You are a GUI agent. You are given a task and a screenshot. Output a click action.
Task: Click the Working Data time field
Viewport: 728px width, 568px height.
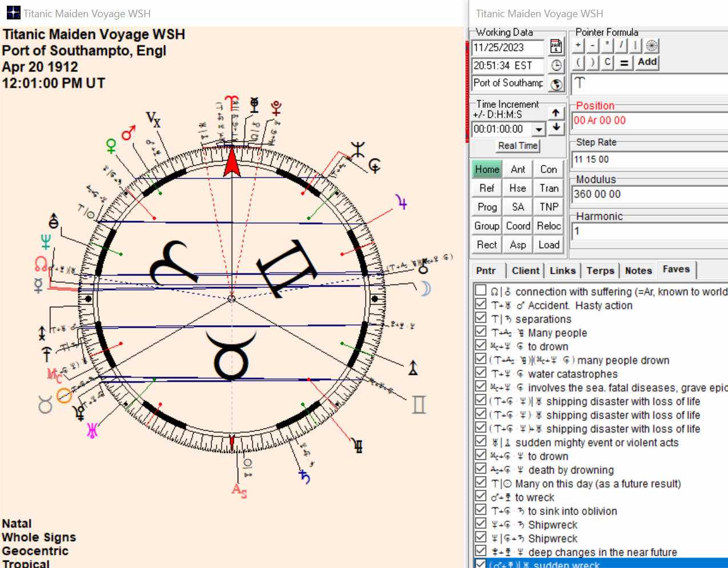(508, 66)
